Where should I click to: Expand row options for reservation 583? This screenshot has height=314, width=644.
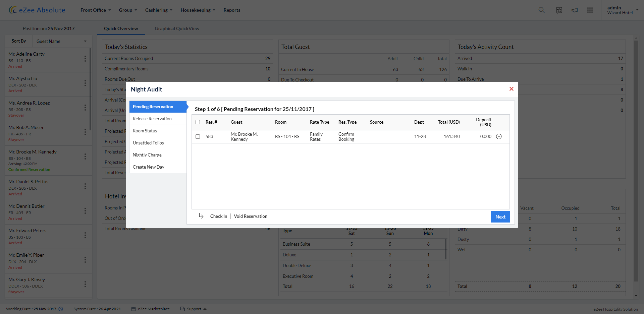click(x=499, y=136)
